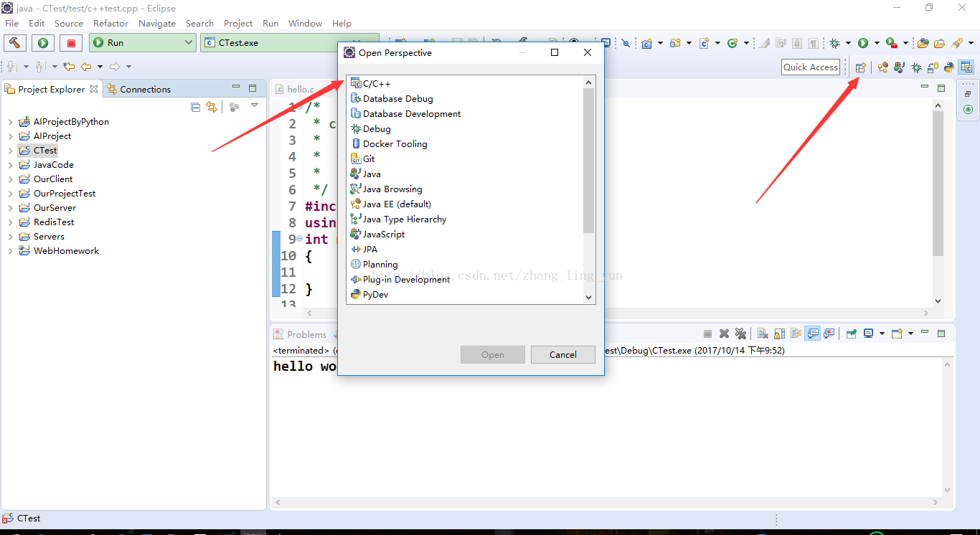Click the red Stop button in launch bar
The width and height of the screenshot is (980, 535).
click(71, 43)
